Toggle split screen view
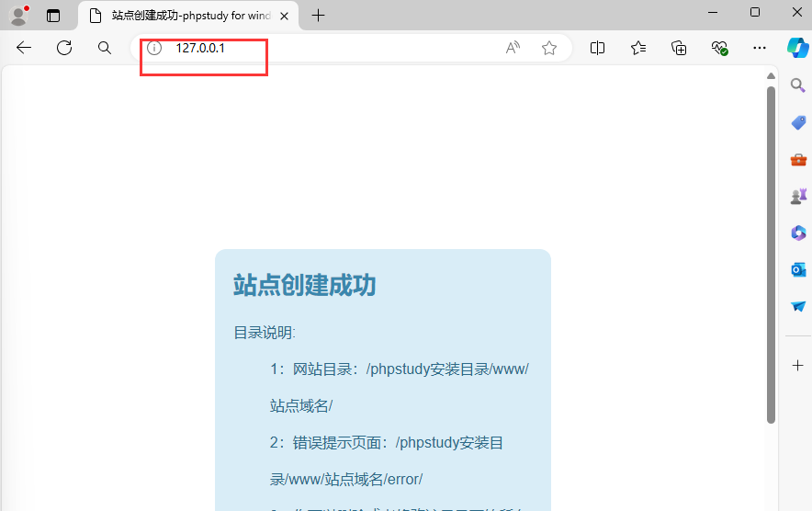 pyautogui.click(x=597, y=48)
